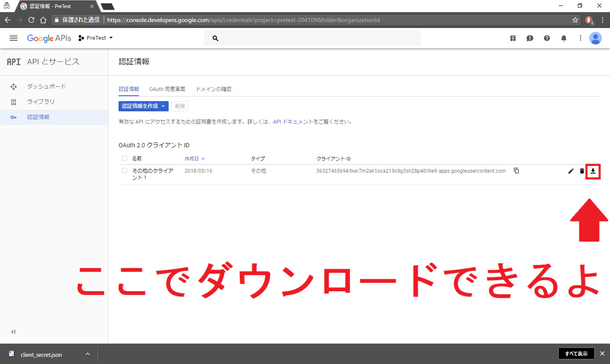Switch to the ドメインの確認 tab
The width and height of the screenshot is (610, 364).
213,89
